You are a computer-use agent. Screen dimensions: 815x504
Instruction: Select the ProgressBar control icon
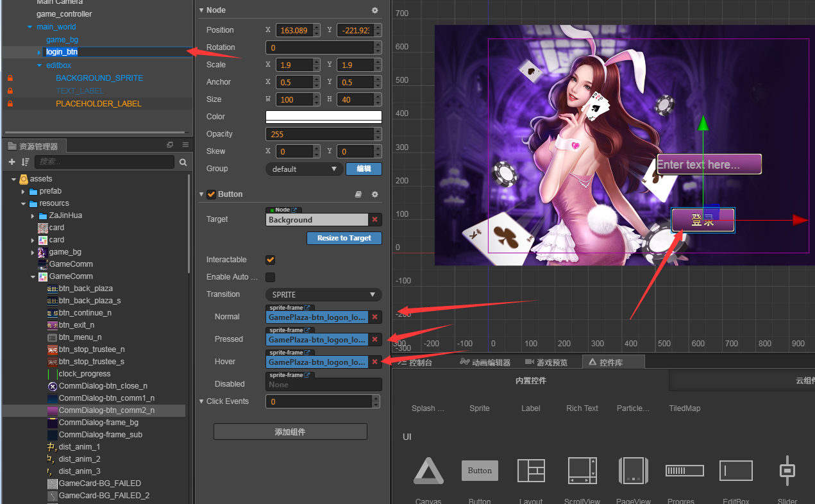(685, 471)
